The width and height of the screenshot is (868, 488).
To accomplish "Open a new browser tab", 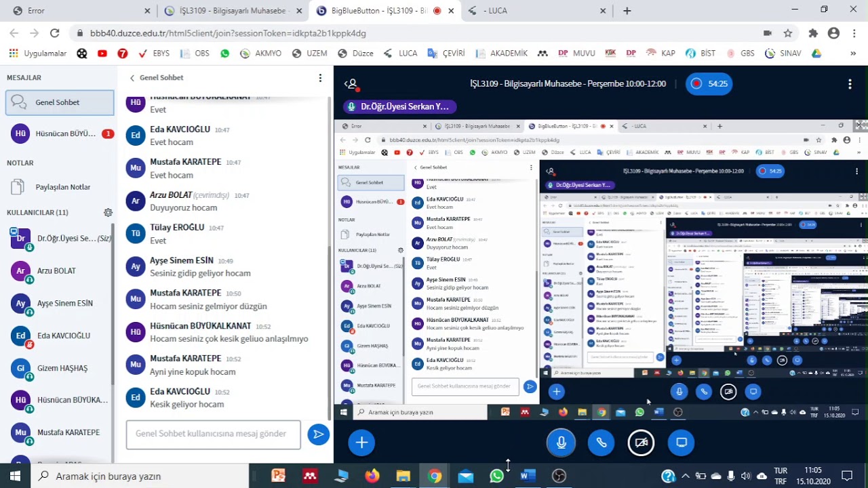I will click(x=627, y=11).
